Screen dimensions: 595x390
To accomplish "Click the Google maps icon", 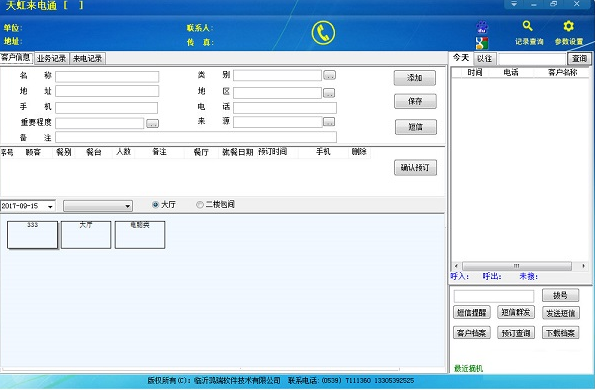I will pyautogui.click(x=482, y=43).
